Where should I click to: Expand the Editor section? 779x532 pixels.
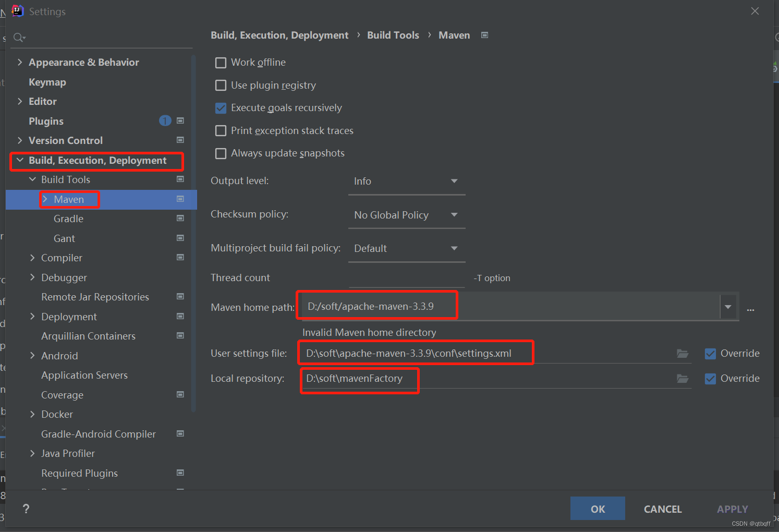[20, 101]
